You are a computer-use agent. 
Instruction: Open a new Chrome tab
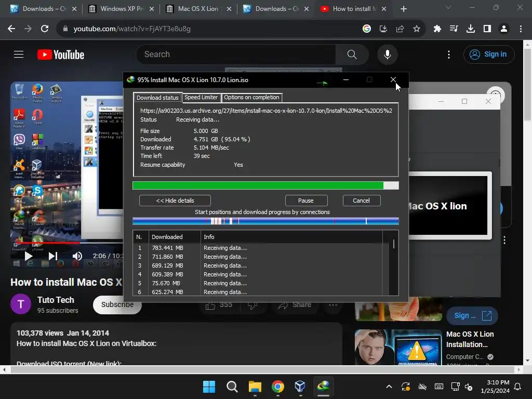point(403,9)
